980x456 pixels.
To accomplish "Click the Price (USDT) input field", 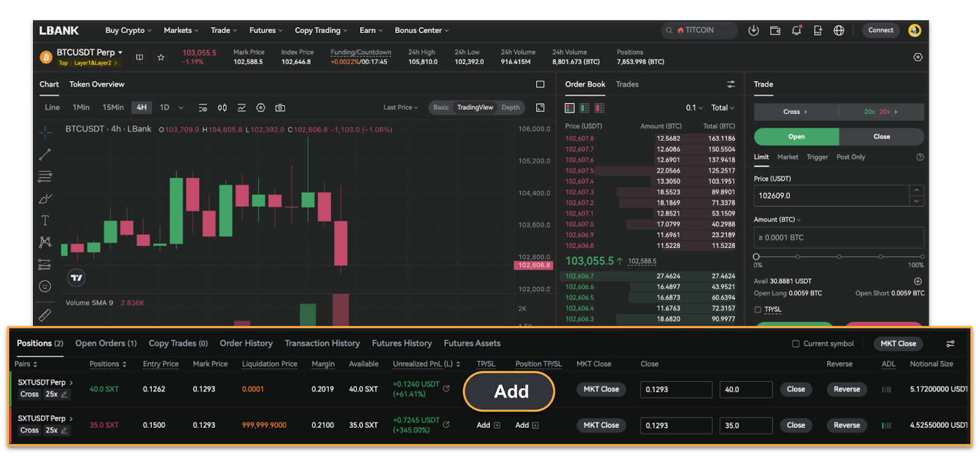I will pos(832,196).
